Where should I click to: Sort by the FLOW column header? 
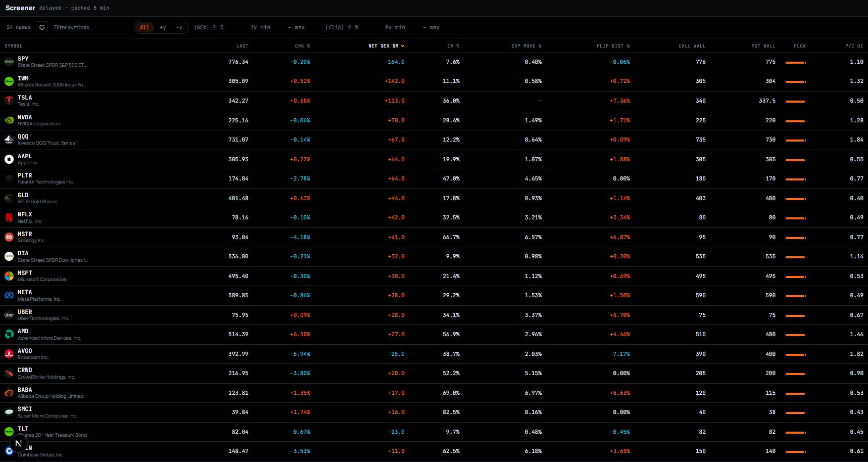click(800, 46)
